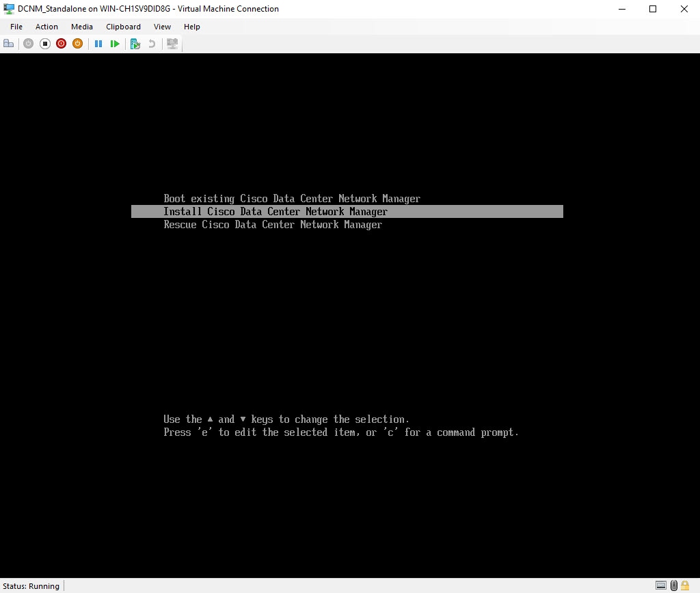Click the mouse status icon in status bar

[x=673, y=585]
